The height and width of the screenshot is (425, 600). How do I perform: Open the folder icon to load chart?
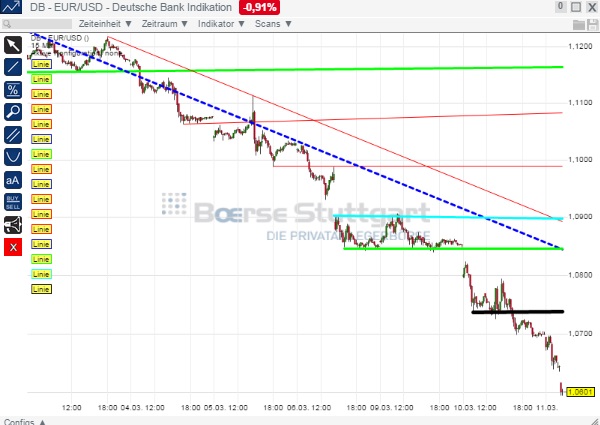click(579, 25)
